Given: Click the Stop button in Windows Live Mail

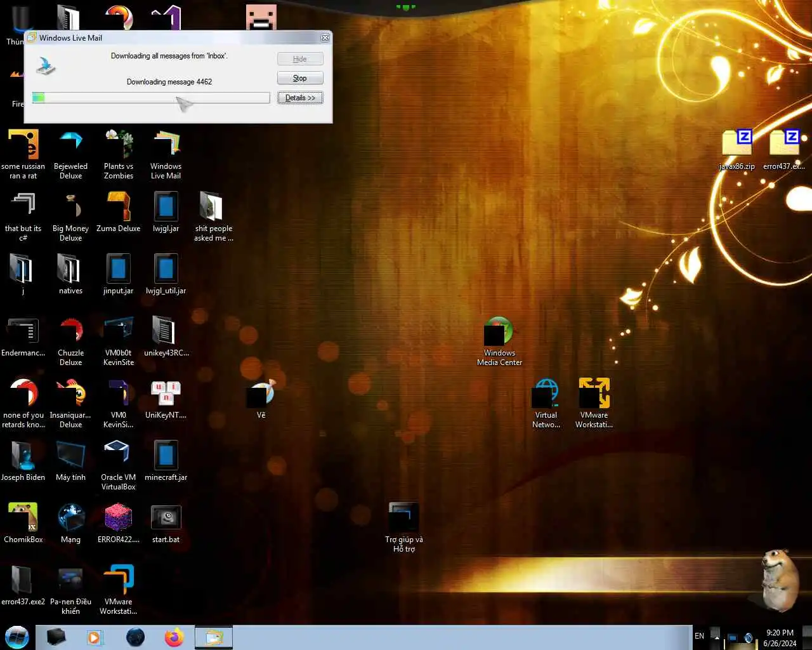Looking at the screenshot, I should (300, 78).
